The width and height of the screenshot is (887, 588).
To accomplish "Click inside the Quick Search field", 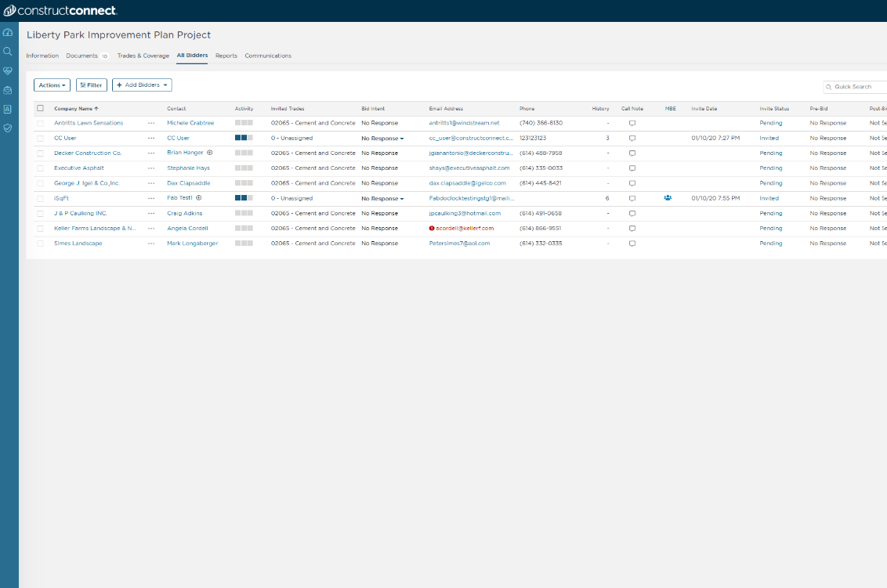I will click(858, 87).
